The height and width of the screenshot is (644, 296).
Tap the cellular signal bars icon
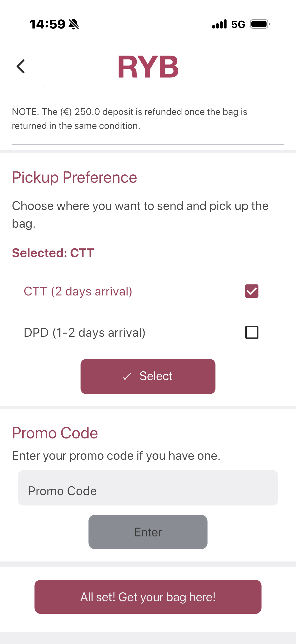219,24
